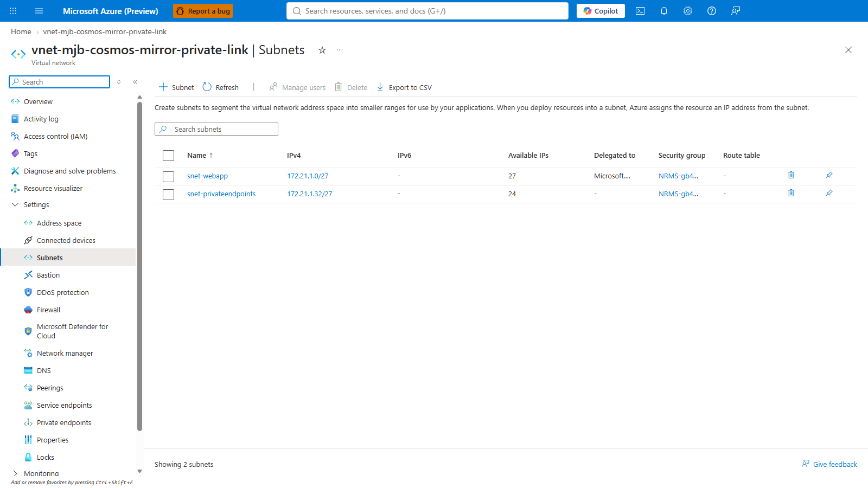Refresh the subnets list

(x=221, y=87)
